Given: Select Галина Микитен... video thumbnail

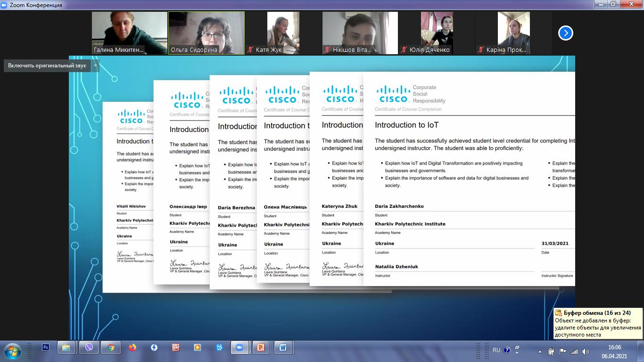Looking at the screenshot, I should click(x=130, y=33).
